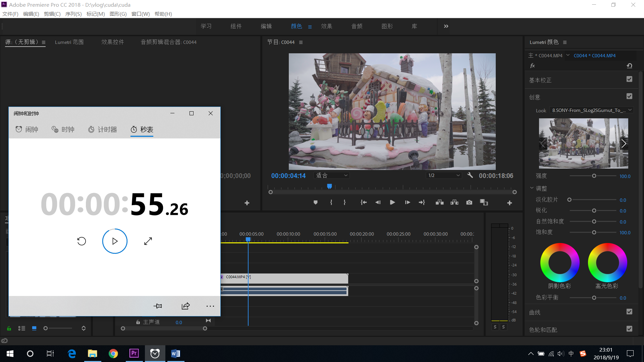Image resolution: width=644 pixels, height=362 pixels.
Task: Open the Look preset dropdown
Action: (x=592, y=110)
